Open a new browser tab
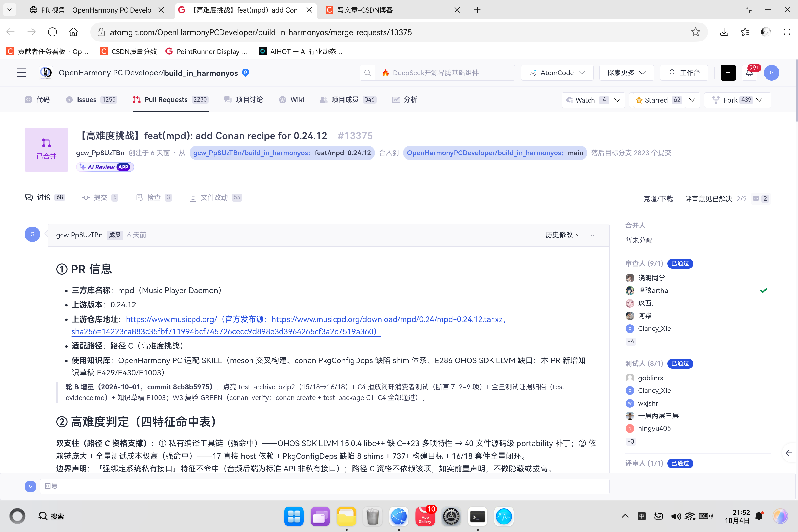 click(x=477, y=10)
